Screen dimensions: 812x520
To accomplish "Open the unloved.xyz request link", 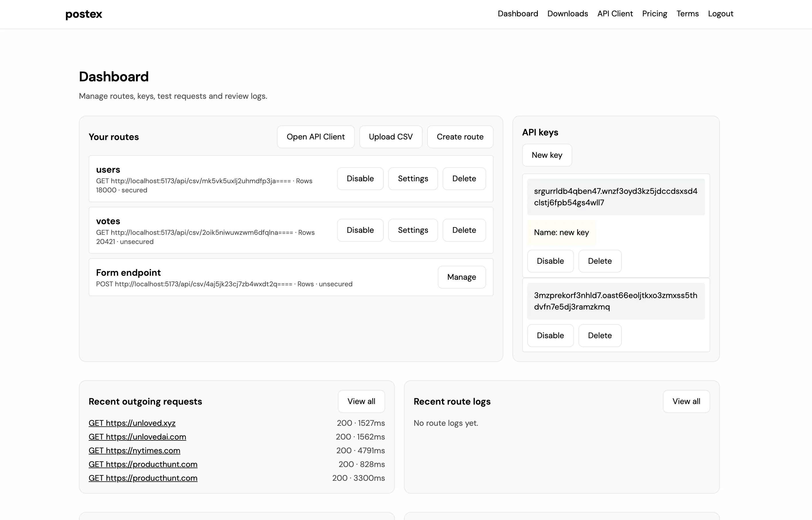I will point(132,423).
